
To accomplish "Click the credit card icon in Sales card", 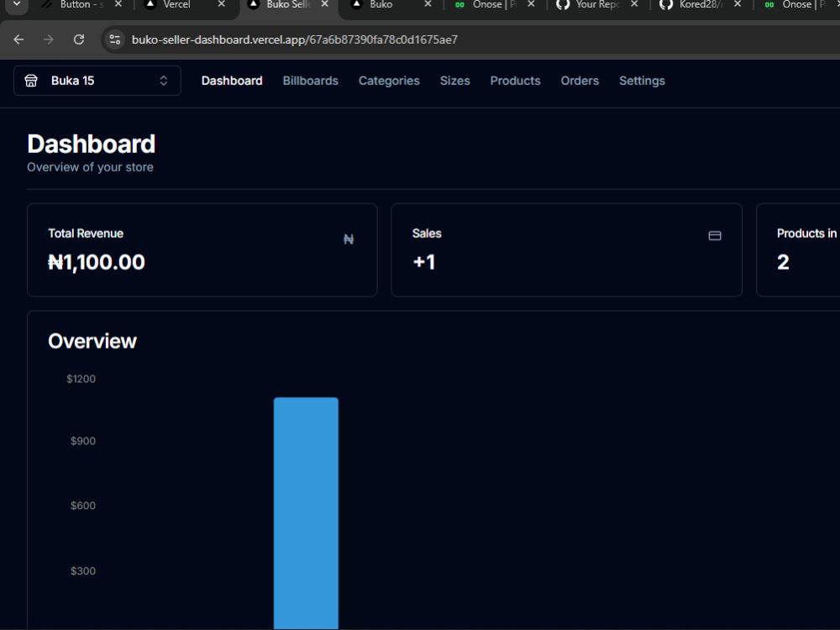I will 715,236.
